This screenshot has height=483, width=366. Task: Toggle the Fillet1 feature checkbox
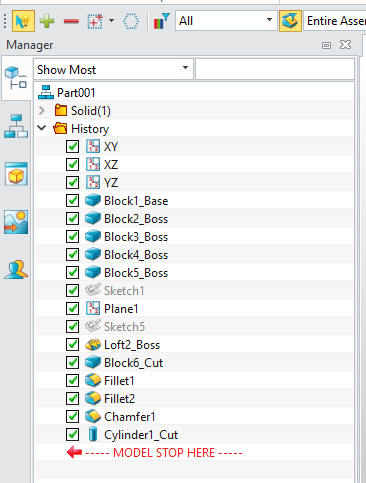[x=72, y=381]
